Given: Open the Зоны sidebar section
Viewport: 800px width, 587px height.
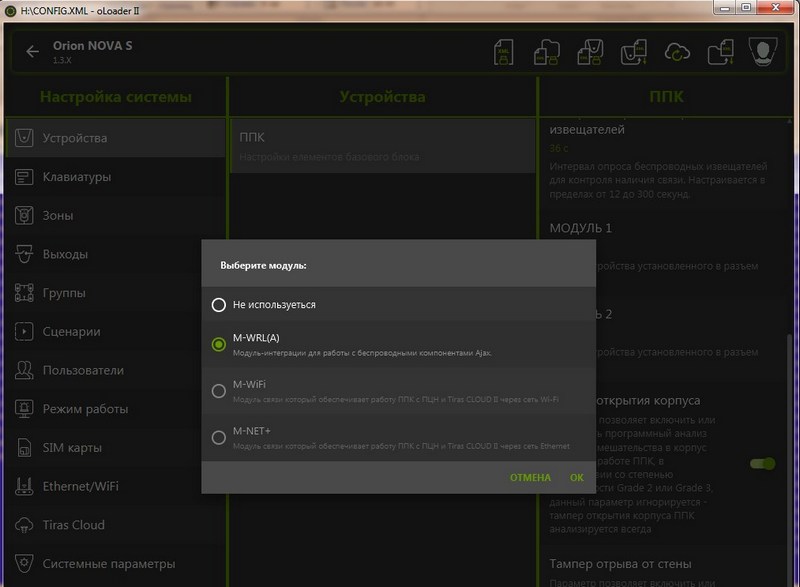Looking at the screenshot, I should 115,216.
